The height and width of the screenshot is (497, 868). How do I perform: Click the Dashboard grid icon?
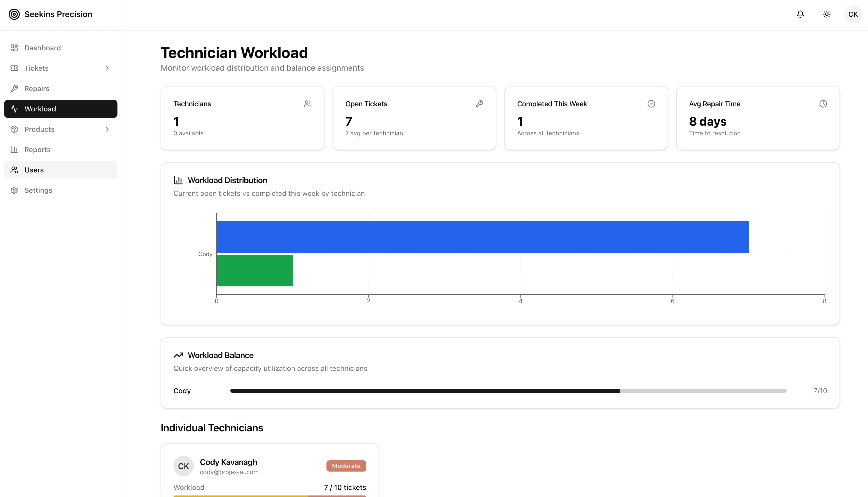14,48
